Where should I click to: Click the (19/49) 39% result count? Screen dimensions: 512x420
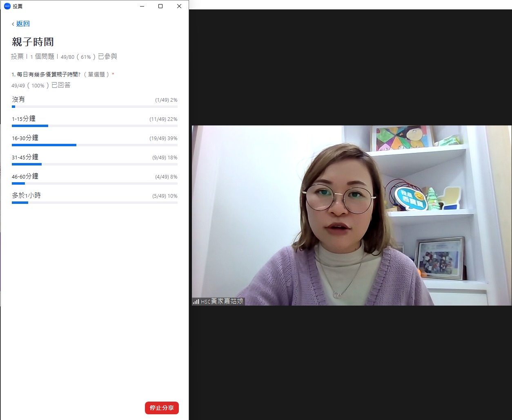click(163, 139)
